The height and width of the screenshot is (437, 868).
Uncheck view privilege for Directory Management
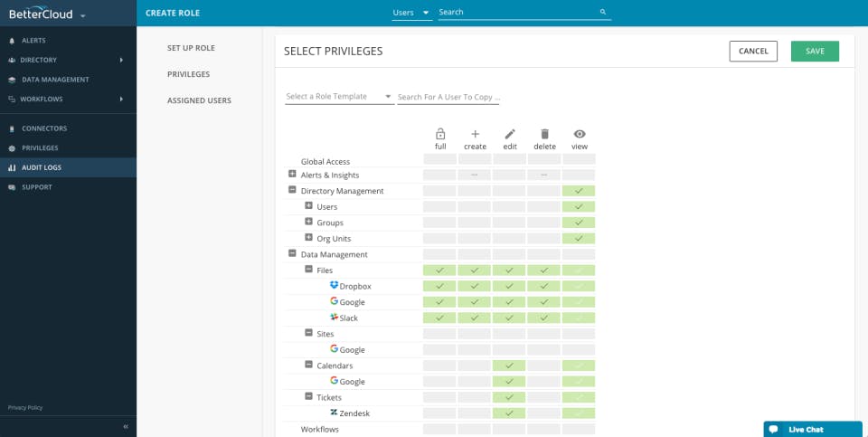[x=579, y=191]
